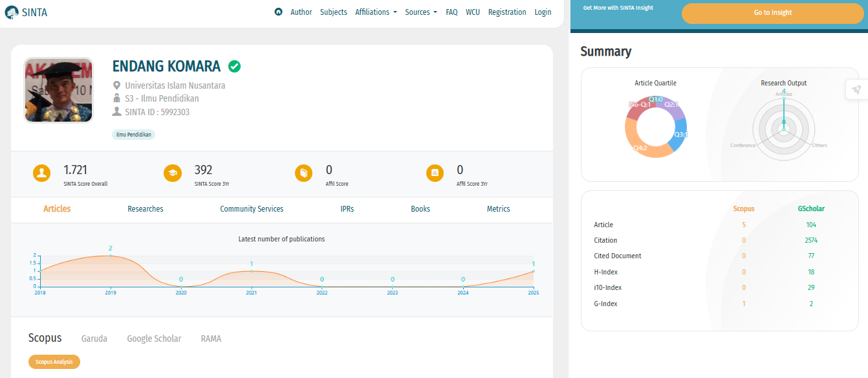Click the rocket icon on the right edge
The width and height of the screenshot is (868, 378).
857,90
